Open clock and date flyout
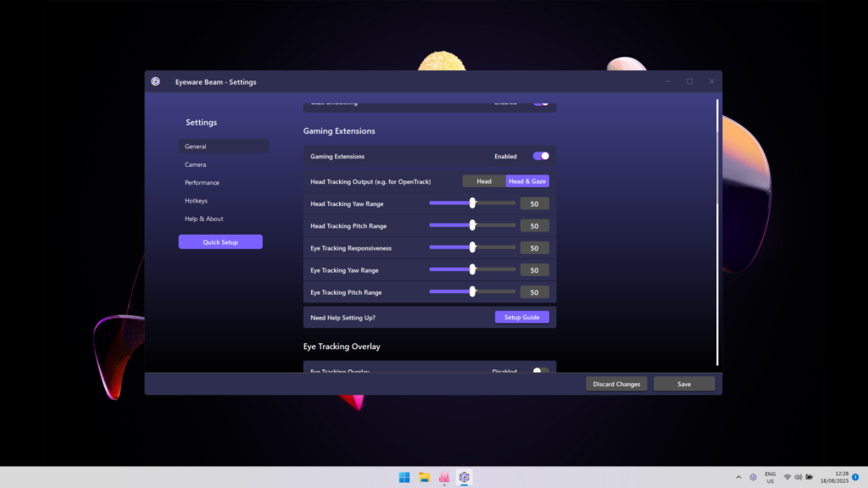Screen dimensions: 868x488 [834, 478]
